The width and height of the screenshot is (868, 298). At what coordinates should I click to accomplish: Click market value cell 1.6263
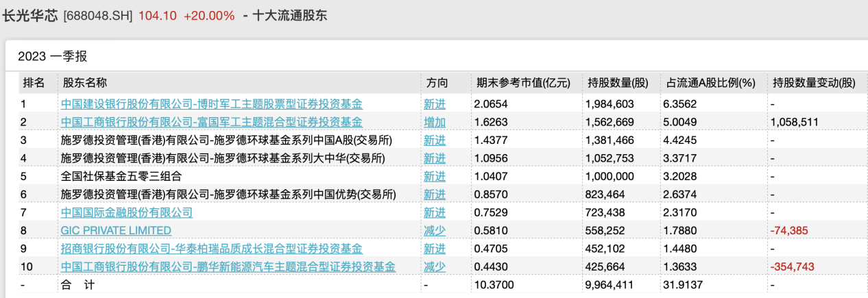491,122
